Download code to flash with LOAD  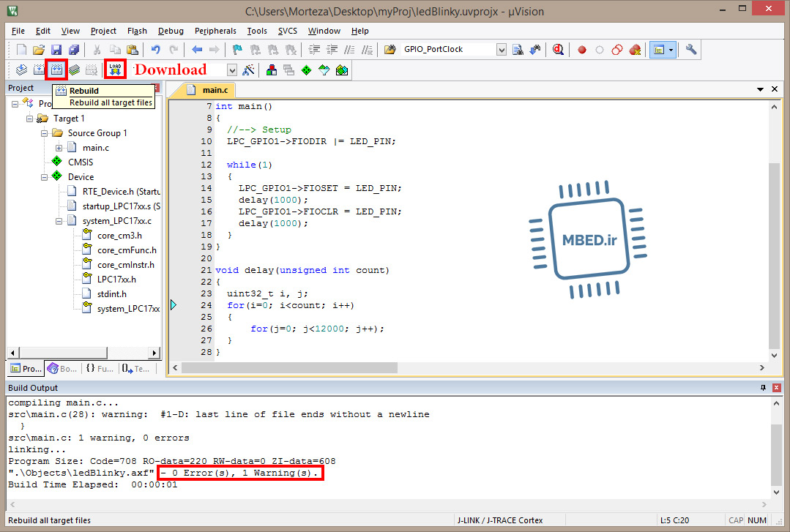click(x=115, y=70)
